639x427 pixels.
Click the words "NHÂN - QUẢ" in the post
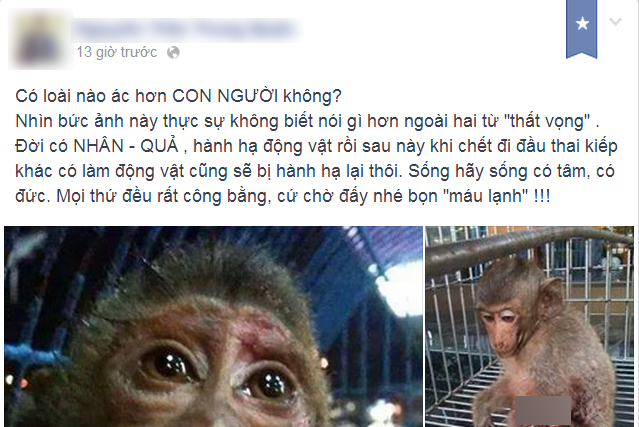tap(126, 146)
